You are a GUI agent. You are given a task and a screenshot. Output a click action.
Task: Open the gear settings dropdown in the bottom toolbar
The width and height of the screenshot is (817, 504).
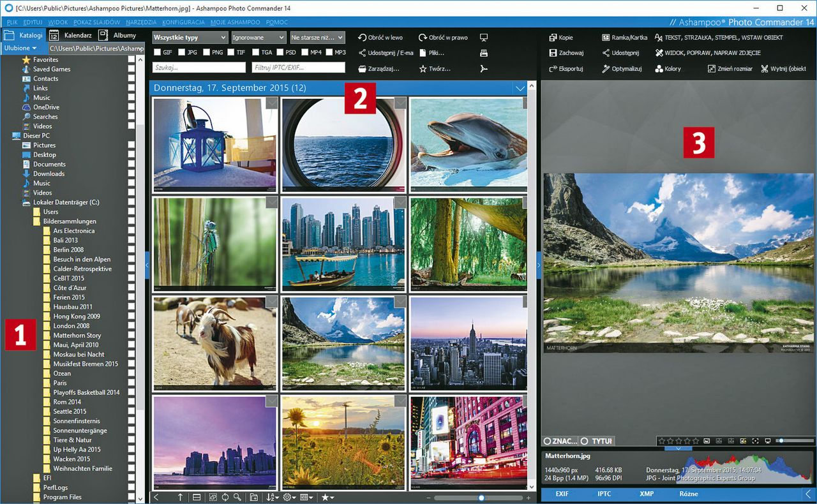(289, 497)
